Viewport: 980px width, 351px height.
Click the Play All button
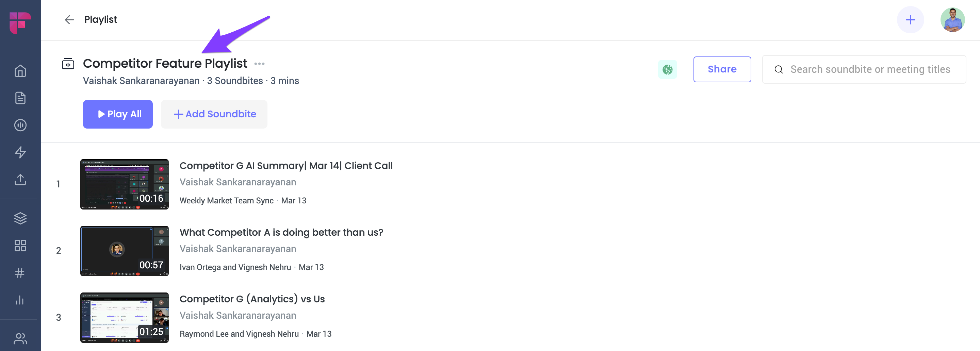[117, 114]
